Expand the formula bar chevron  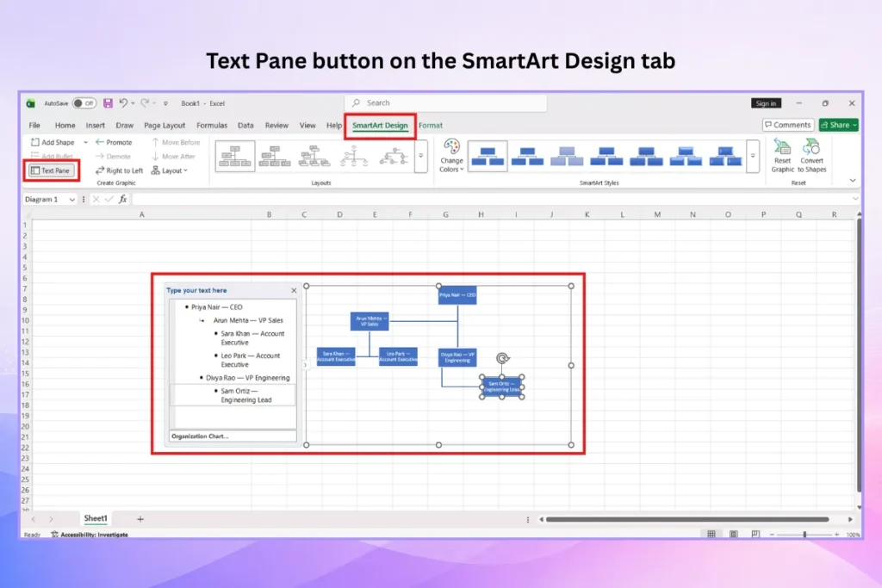(855, 199)
